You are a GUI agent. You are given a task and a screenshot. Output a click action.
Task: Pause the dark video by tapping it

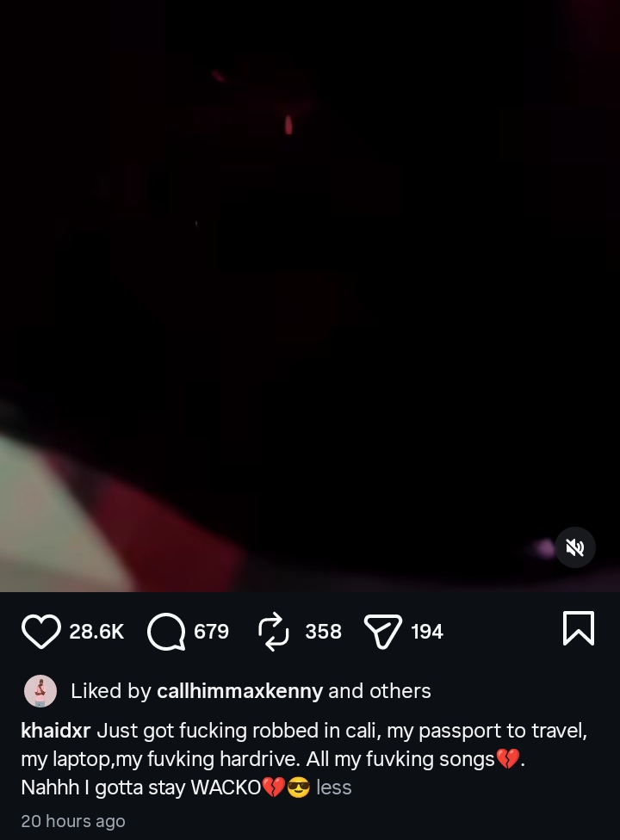310,296
